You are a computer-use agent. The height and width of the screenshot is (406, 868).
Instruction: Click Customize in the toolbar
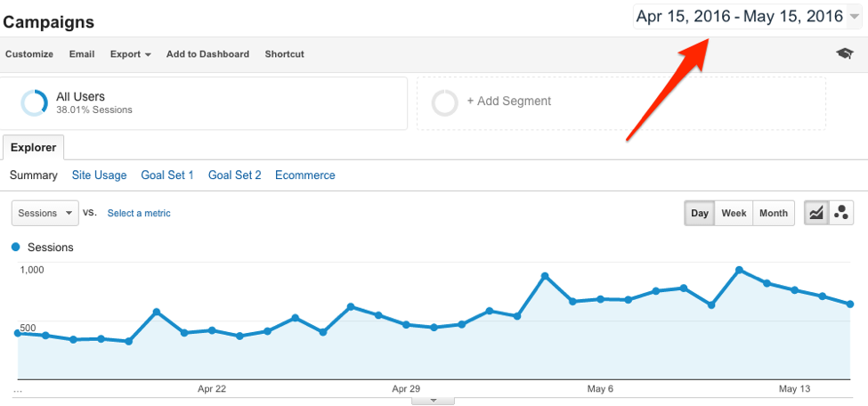pyautogui.click(x=29, y=54)
